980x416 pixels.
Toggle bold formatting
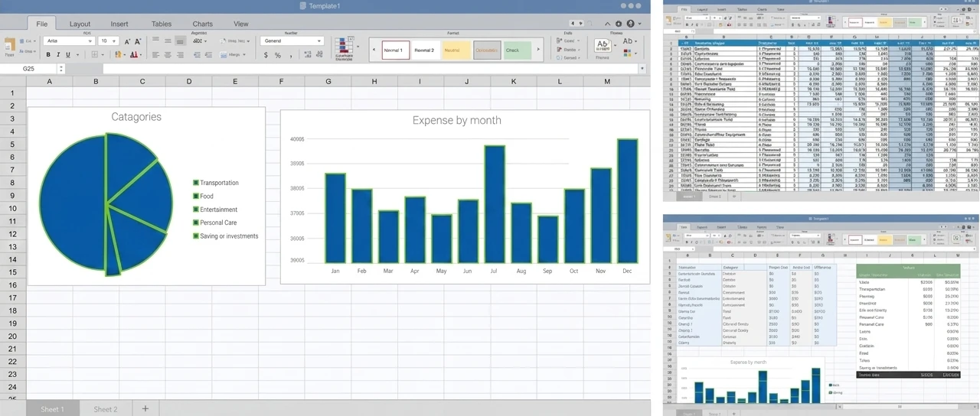pyautogui.click(x=48, y=55)
